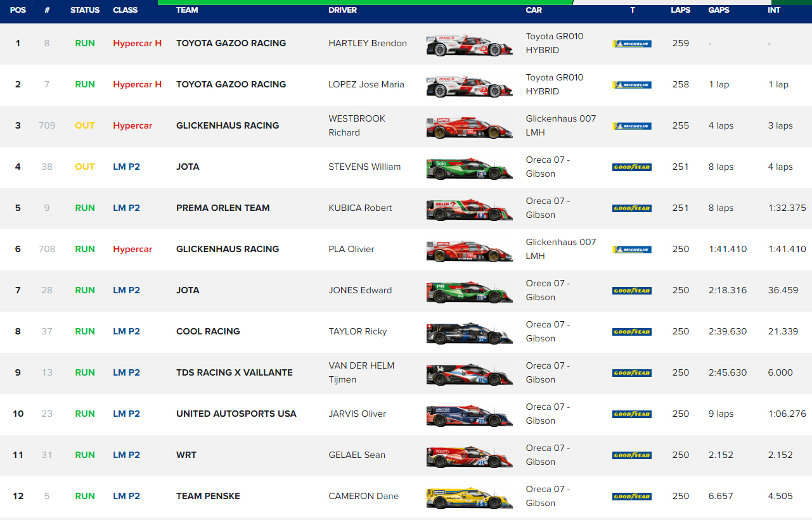Viewport: 812px width, 520px height.
Task: Select the CLASS column header
Action: pyautogui.click(x=126, y=10)
